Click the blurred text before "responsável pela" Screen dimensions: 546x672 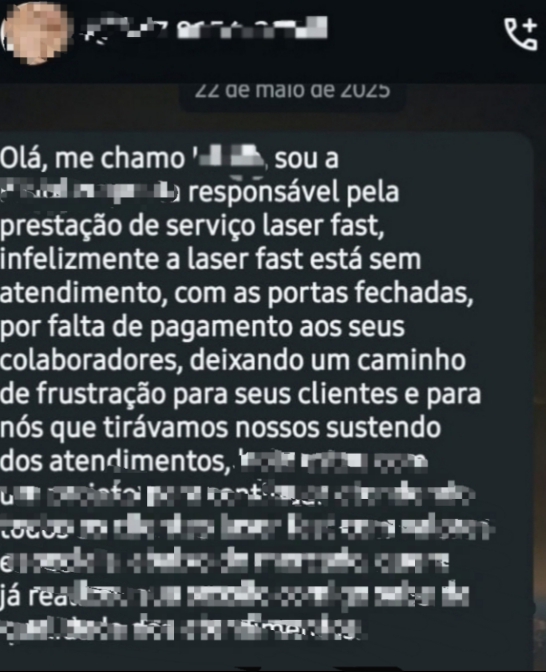pos(92,192)
